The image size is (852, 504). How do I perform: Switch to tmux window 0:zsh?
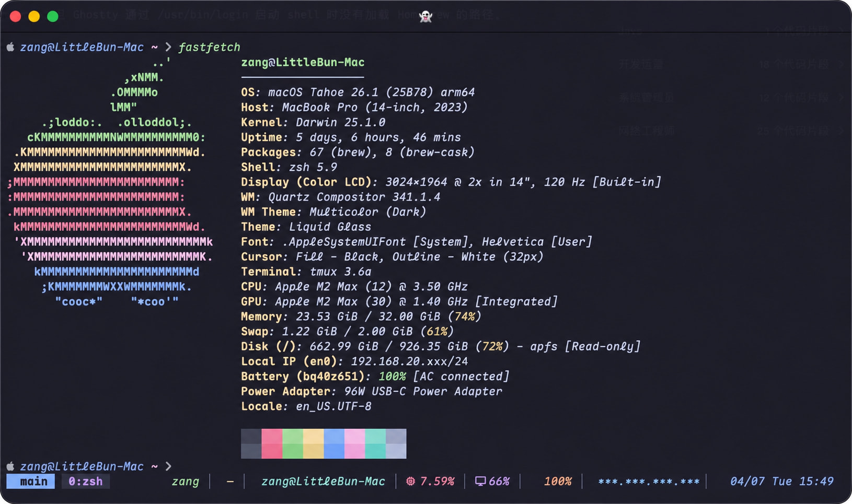click(86, 481)
